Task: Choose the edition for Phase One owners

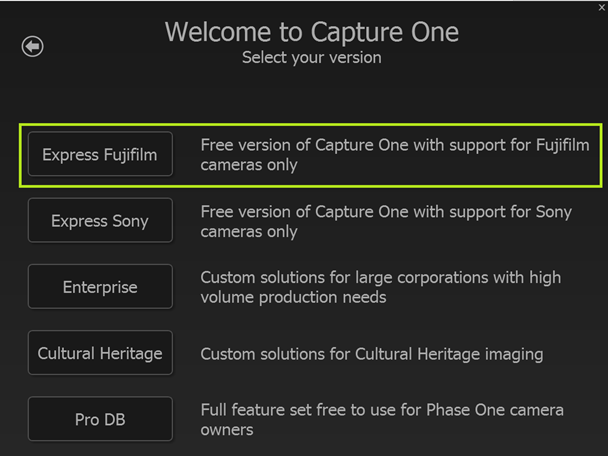Action: (100, 419)
